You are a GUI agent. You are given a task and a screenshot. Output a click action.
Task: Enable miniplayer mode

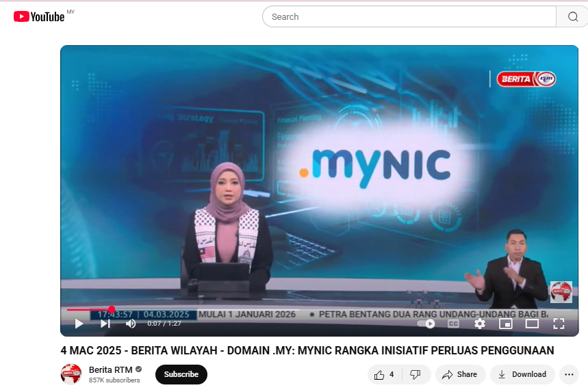[x=506, y=324]
